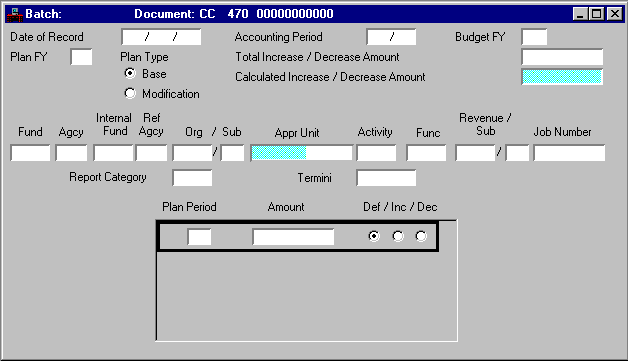Viewport: 628px width, 361px height.
Task: Click the Total Increase / Decrease Amount field
Action: pyautogui.click(x=562, y=57)
